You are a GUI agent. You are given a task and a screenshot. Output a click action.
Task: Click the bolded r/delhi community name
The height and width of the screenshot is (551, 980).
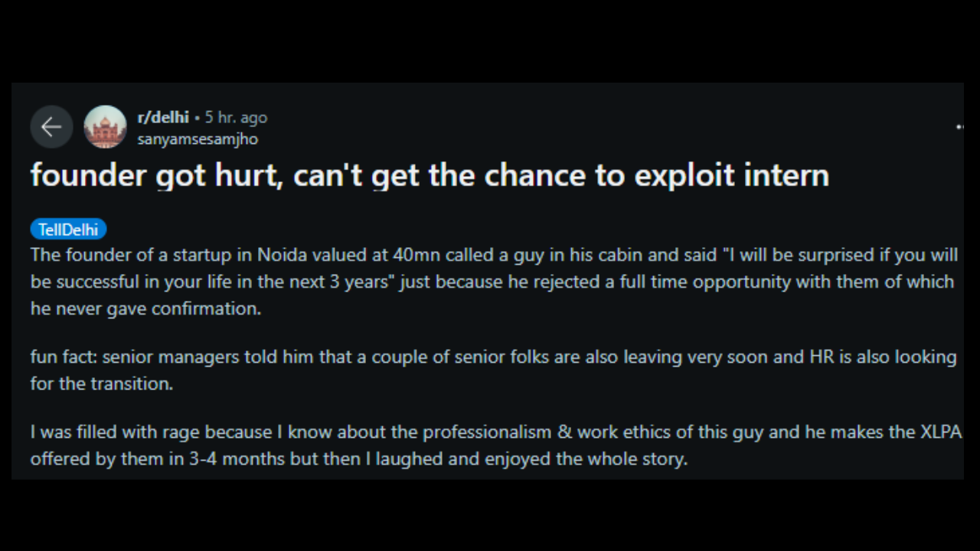163,117
